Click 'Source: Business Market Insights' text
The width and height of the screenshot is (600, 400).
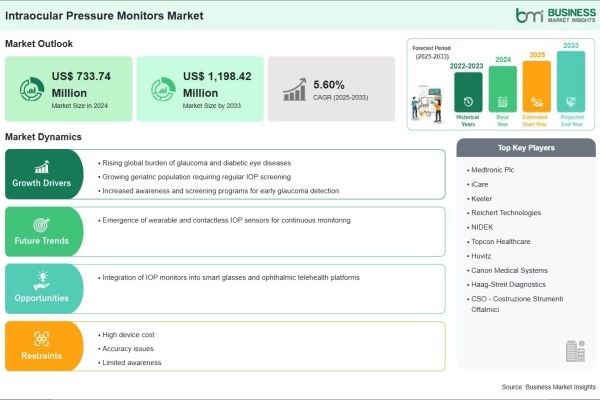pos(548,387)
